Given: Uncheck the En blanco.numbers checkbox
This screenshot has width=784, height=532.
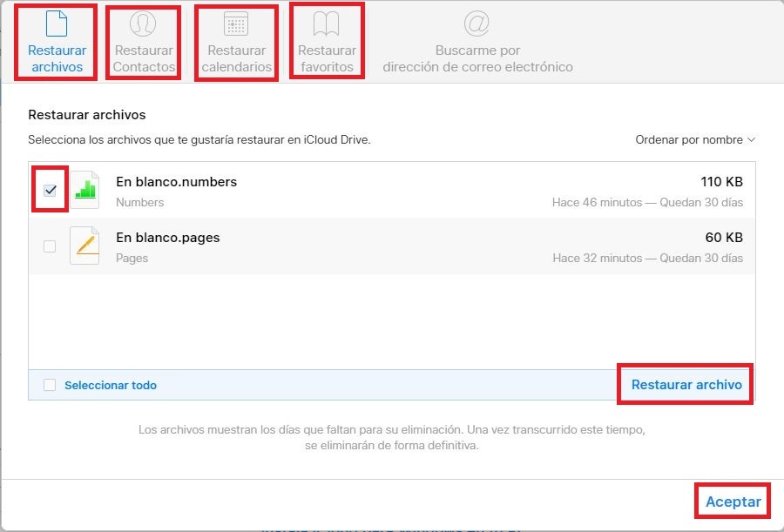Looking at the screenshot, I should point(50,190).
